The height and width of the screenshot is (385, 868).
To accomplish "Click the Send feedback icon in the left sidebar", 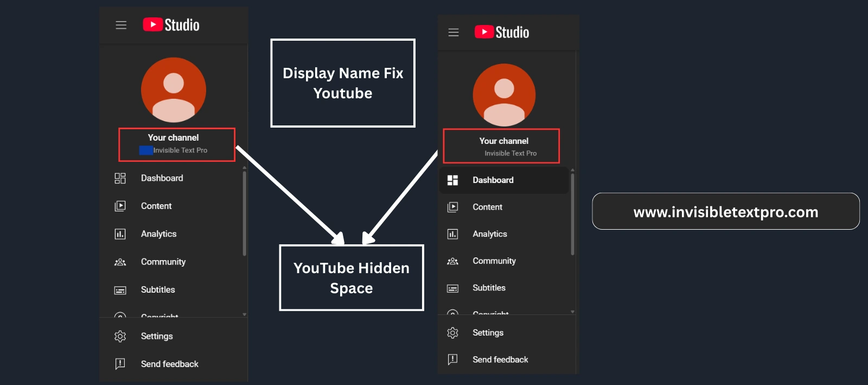I will point(120,364).
